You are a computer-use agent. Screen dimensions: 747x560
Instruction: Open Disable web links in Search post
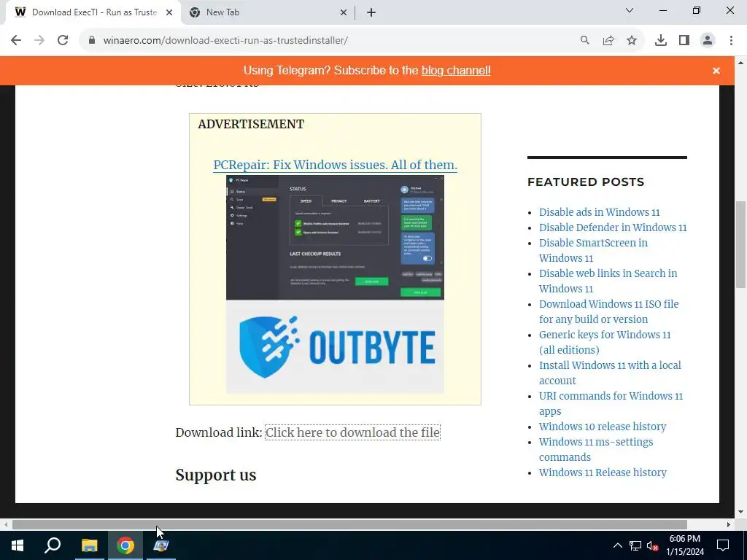[608, 281]
